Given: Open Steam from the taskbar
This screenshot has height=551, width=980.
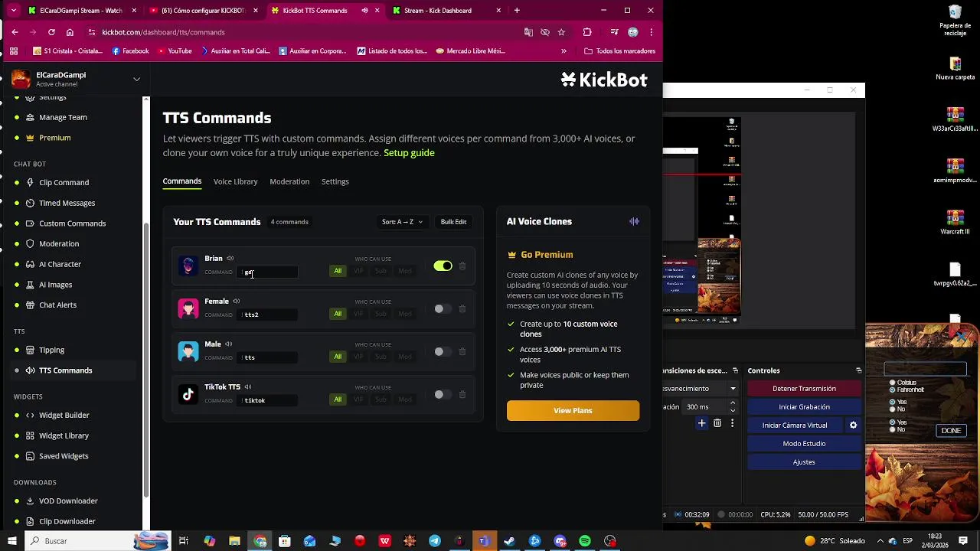Looking at the screenshot, I should [509, 541].
